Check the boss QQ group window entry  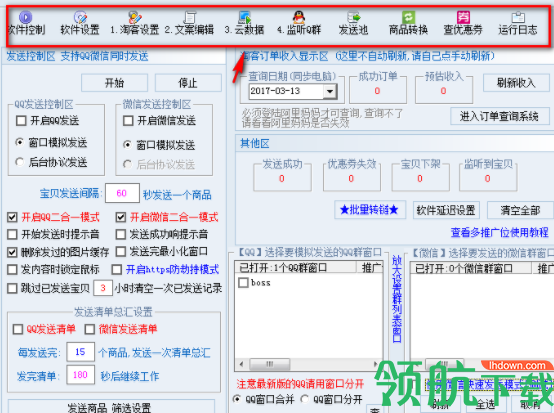[243, 283]
